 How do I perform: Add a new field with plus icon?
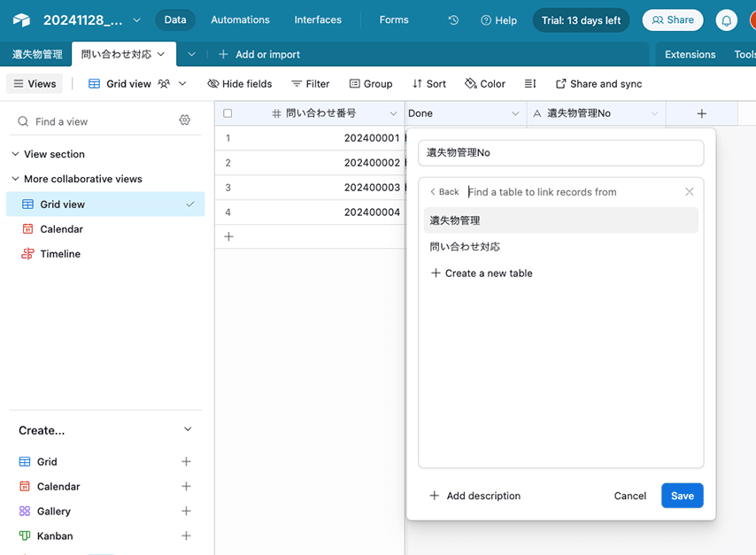[x=701, y=113]
